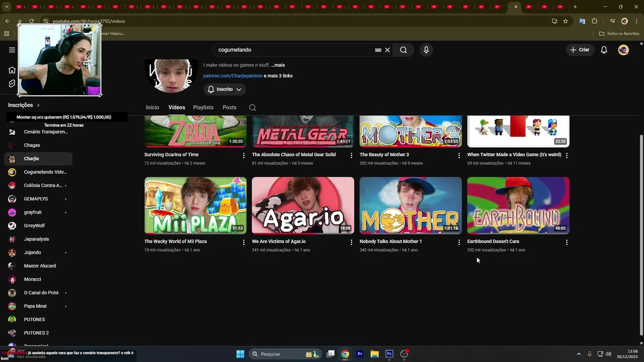Open the Todos os favoritos folder
Viewport: 644px width, 362px height.
tap(619, 34)
